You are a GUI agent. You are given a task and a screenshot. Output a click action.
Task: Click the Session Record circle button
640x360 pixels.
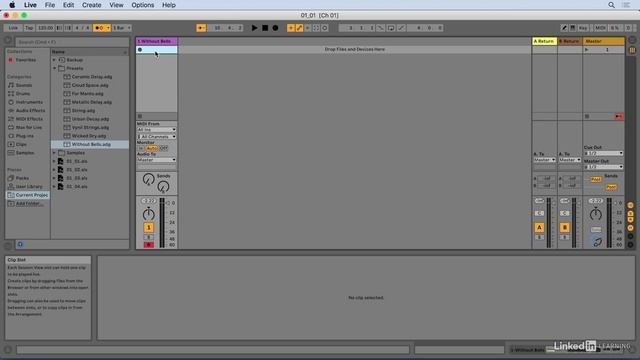tap(325, 28)
